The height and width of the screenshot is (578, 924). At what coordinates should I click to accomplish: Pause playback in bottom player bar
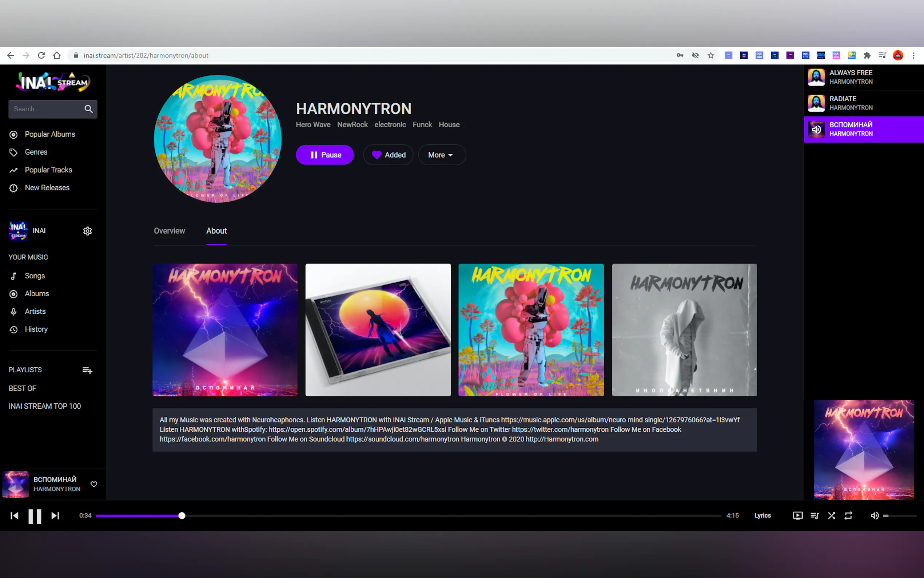click(35, 516)
